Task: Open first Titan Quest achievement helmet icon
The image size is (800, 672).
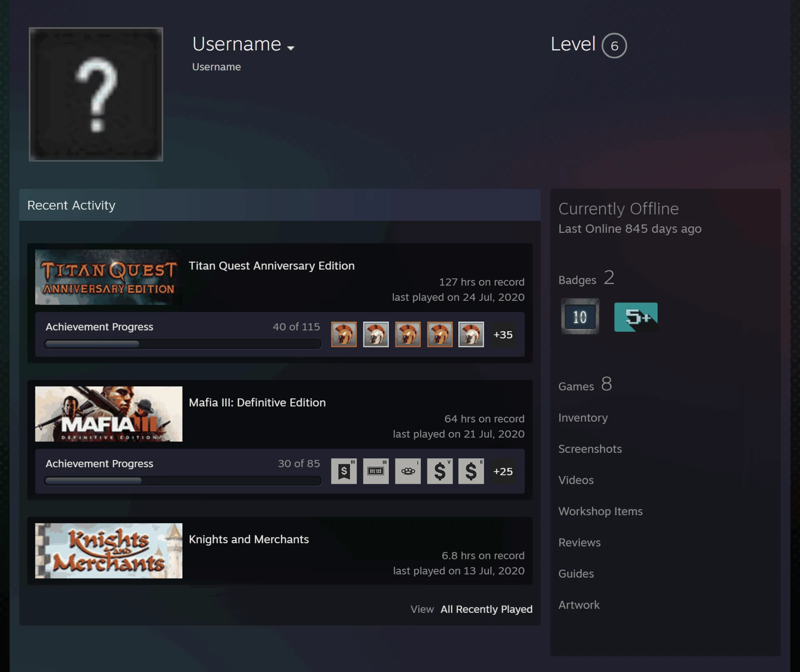Action: [x=344, y=334]
